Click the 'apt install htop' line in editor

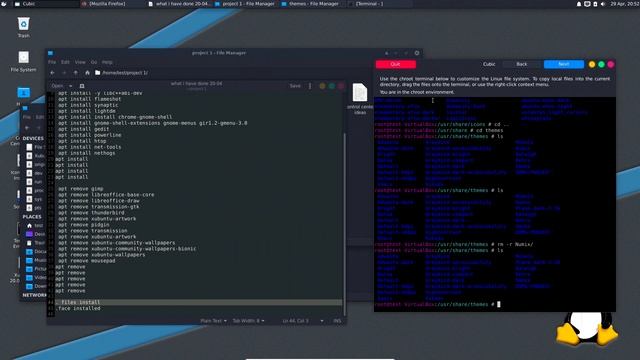click(x=82, y=141)
